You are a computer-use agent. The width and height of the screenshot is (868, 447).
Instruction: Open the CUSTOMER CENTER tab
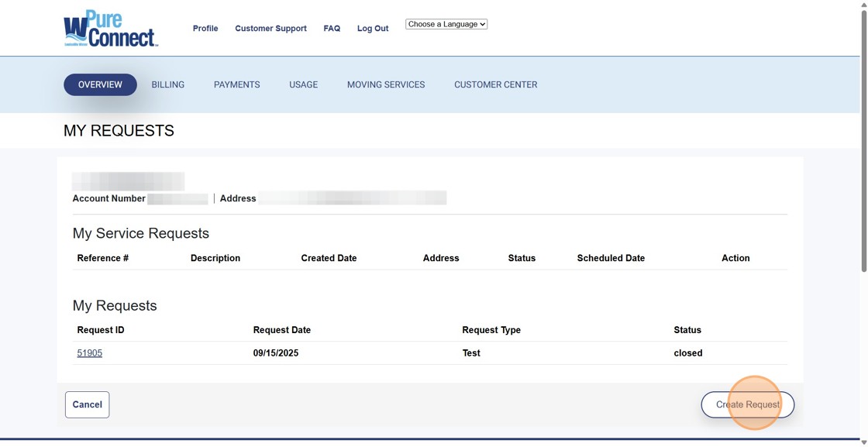pos(495,84)
